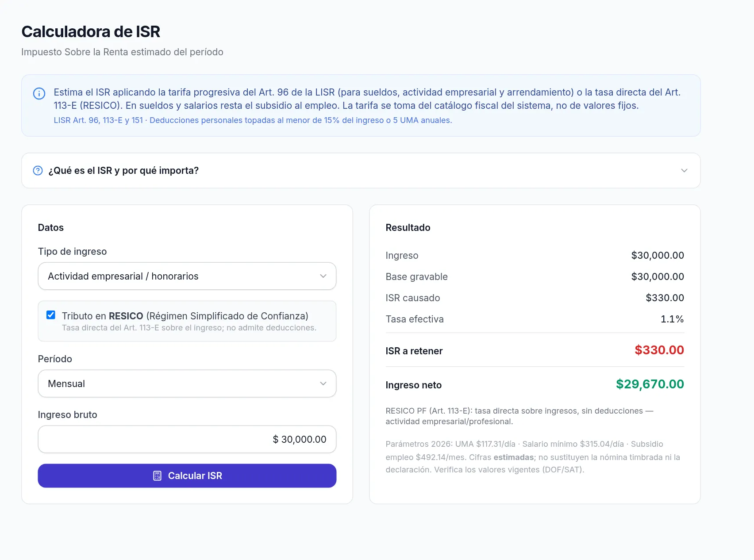Image resolution: width=754 pixels, height=560 pixels.
Task: Click the Calculadora de ISR heading
Action: 91,31
